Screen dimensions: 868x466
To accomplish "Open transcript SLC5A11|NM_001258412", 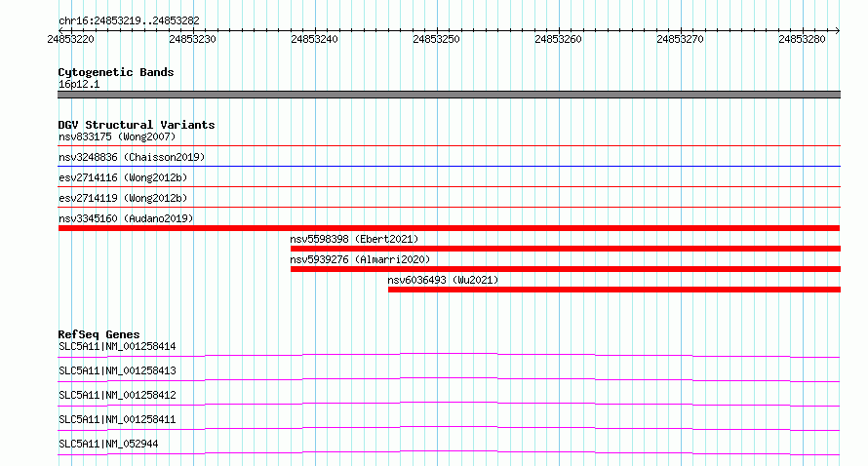I will click(x=117, y=395).
